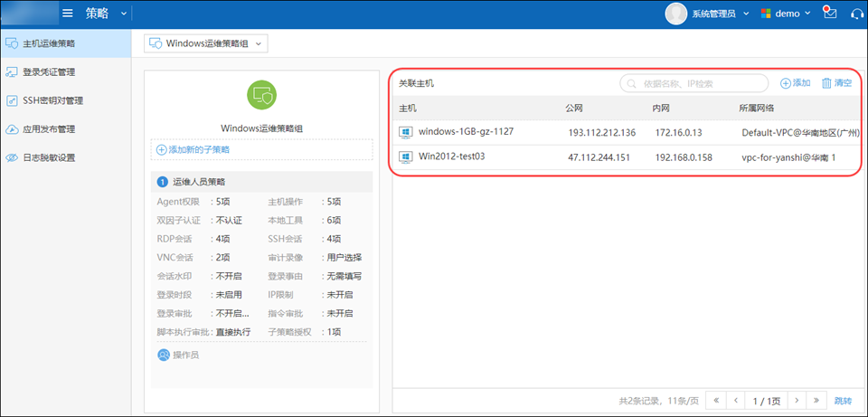Click the 主机 column header
868x417 pixels.
[x=408, y=108]
